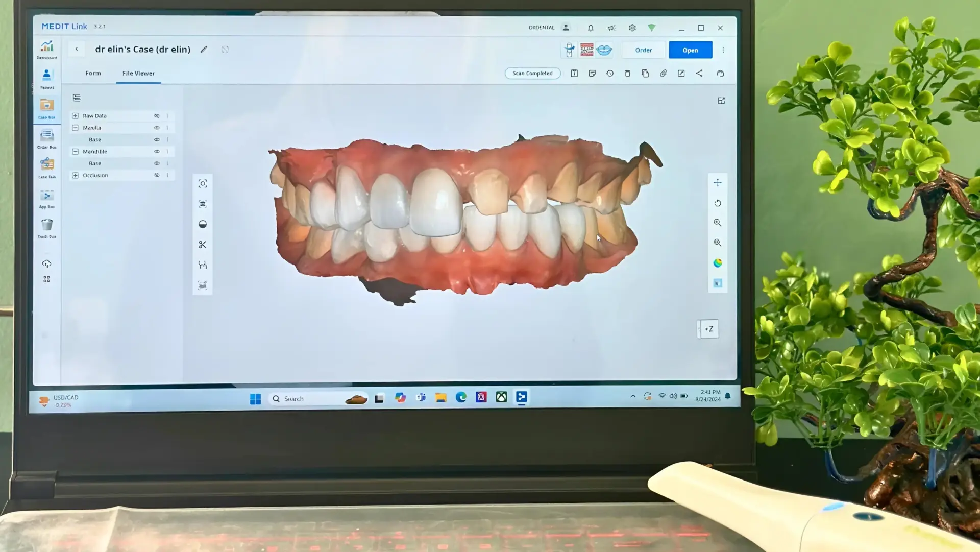Screen dimensions: 980x552
Task: Open the notifications bell
Action: pyautogui.click(x=591, y=28)
